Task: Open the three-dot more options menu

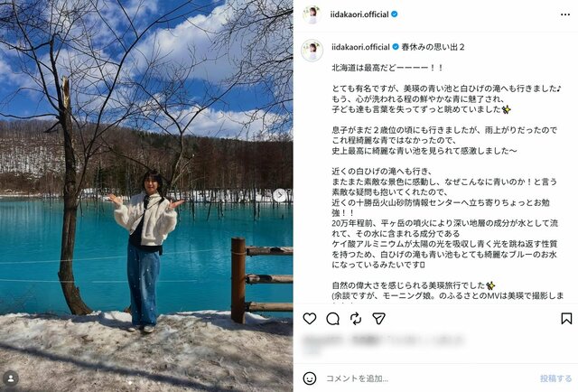Action: coord(565,14)
